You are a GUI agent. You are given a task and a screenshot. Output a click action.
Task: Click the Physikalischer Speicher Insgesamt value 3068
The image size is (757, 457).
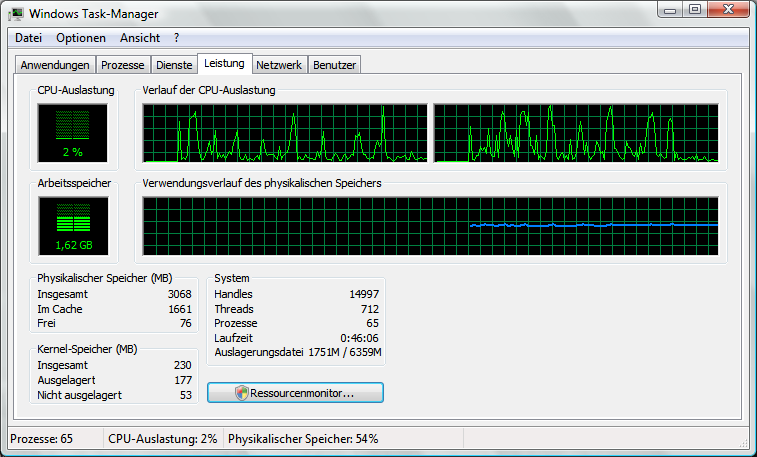[x=180, y=294]
